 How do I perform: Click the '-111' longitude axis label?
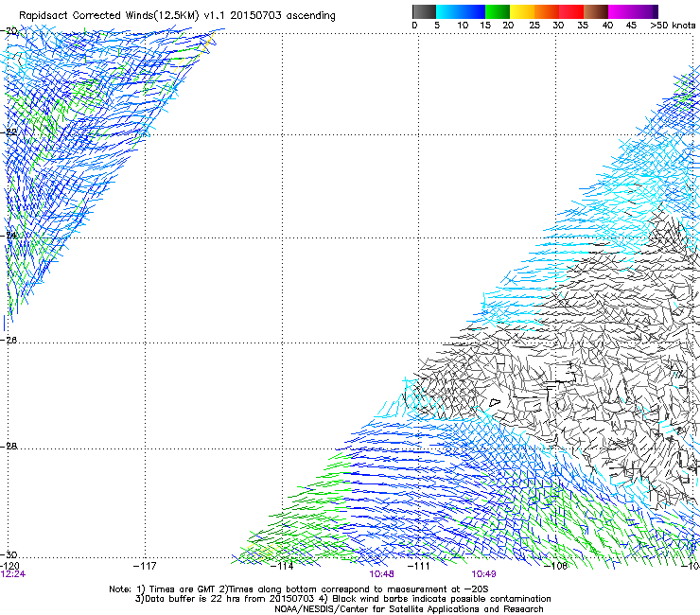coord(419,566)
